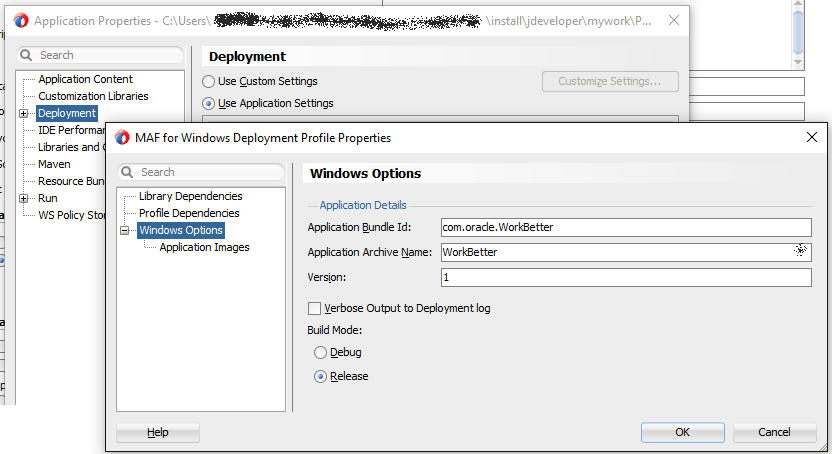The width and height of the screenshot is (832, 454).
Task: Click the Windows Options heading
Action: click(365, 174)
